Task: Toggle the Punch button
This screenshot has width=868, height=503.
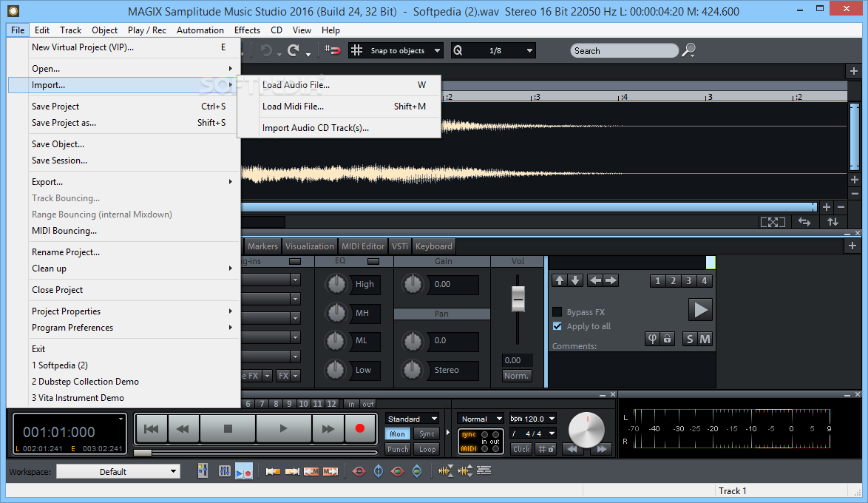Action: click(x=398, y=449)
